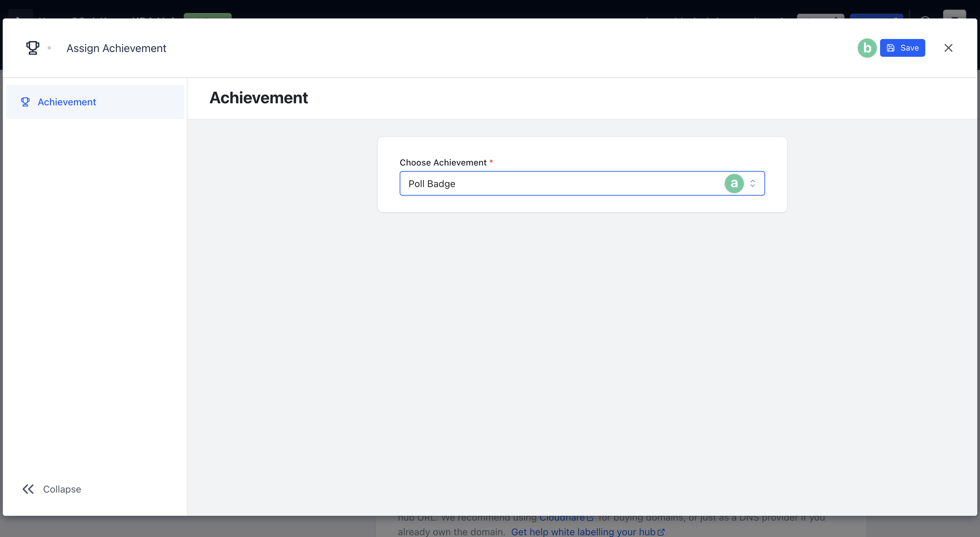Viewport: 980px width, 537px height.
Task: Click the small grey dot beside header trophy
Action: (49, 48)
